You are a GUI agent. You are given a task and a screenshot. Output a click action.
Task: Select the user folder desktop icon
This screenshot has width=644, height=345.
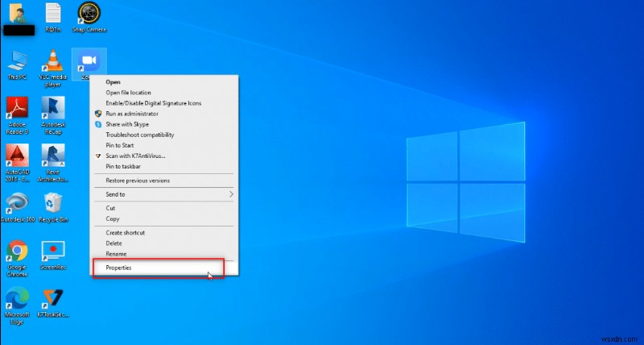pyautogui.click(x=18, y=18)
